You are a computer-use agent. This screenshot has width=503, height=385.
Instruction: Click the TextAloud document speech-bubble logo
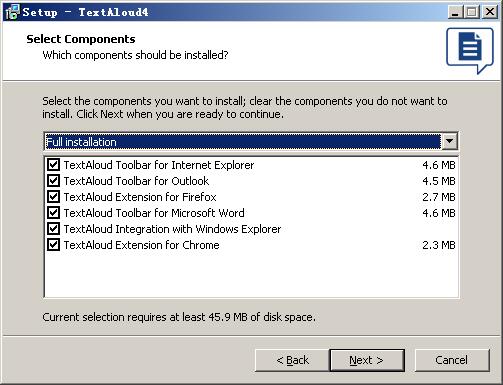click(x=470, y=50)
